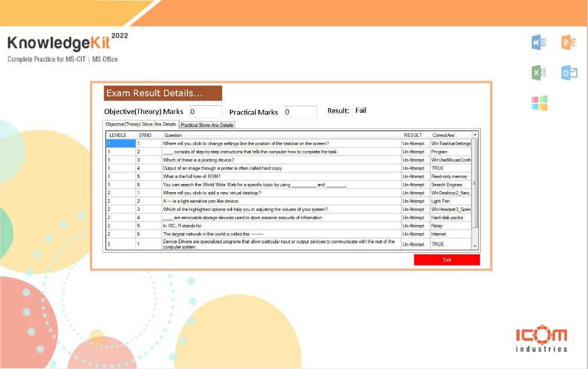Screen dimensions: 588x369
Task: Click the LEVELS column header
Action: point(121,135)
